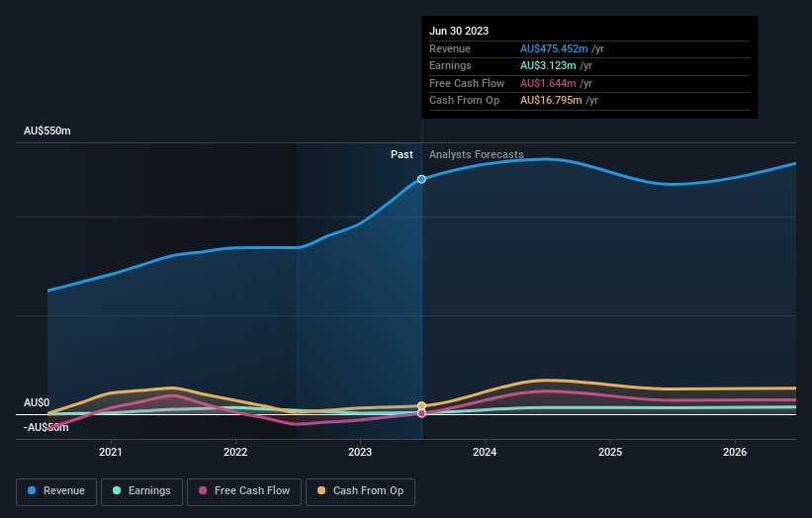Click the Cash From Op orange data point marker

[421, 405]
